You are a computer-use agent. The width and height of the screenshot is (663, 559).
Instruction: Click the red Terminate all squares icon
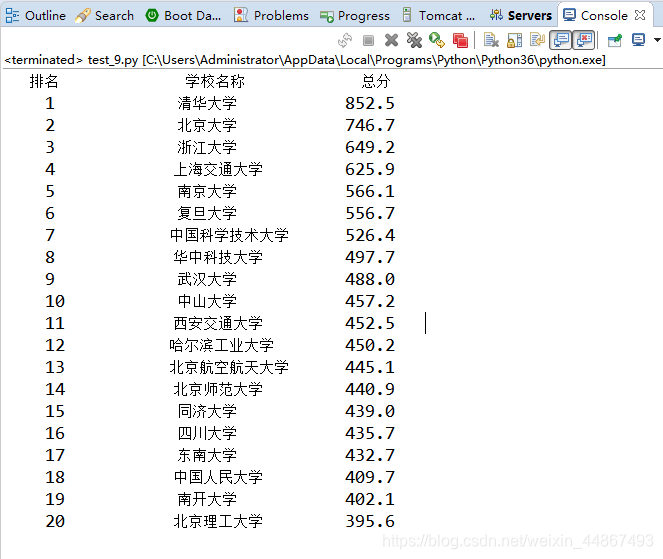[x=460, y=40]
